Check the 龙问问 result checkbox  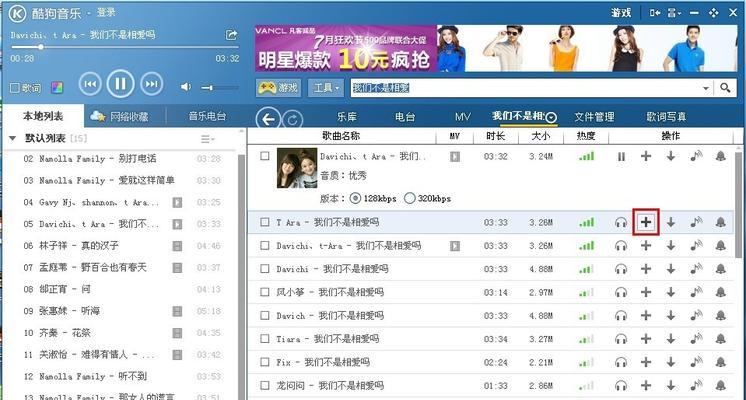point(265,385)
